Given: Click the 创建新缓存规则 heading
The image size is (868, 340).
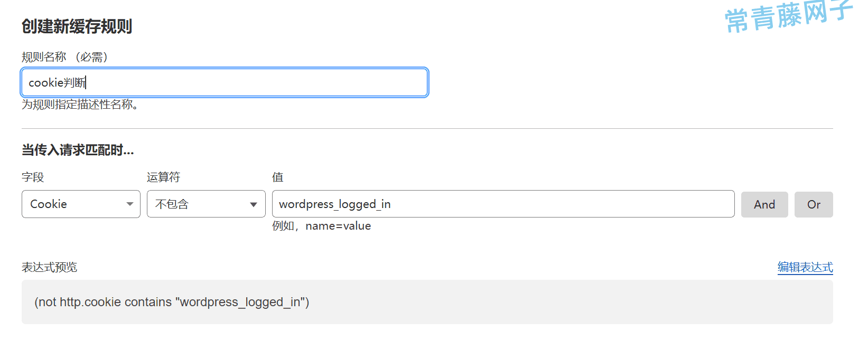Looking at the screenshot, I should point(77,26).
